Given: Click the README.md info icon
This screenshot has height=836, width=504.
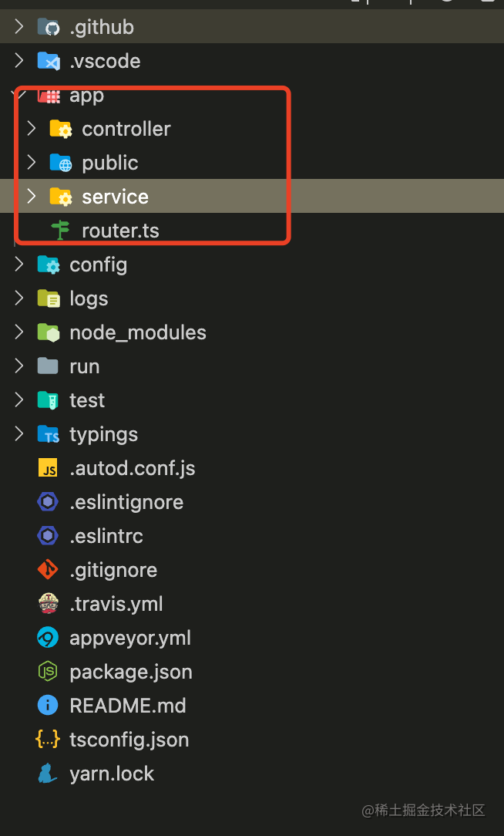Looking at the screenshot, I should click(x=48, y=706).
